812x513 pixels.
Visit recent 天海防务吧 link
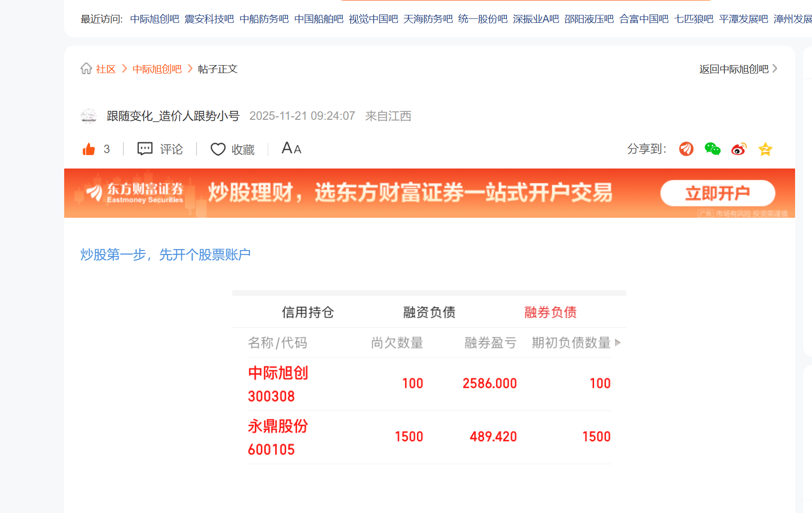[x=428, y=19]
